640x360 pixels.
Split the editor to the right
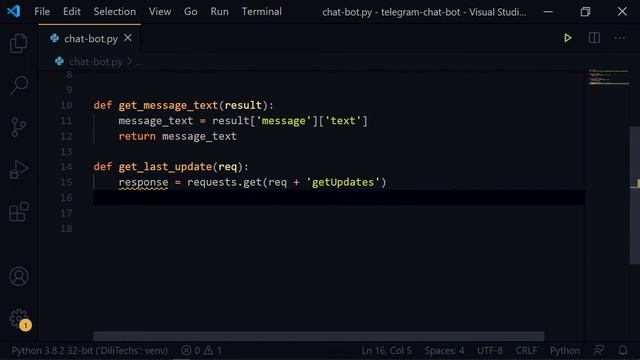tap(594, 38)
